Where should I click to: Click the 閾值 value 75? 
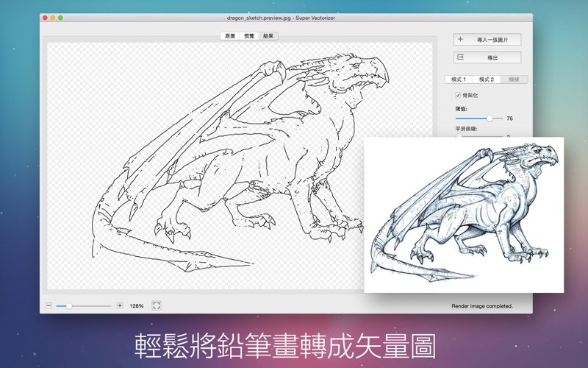pos(509,118)
